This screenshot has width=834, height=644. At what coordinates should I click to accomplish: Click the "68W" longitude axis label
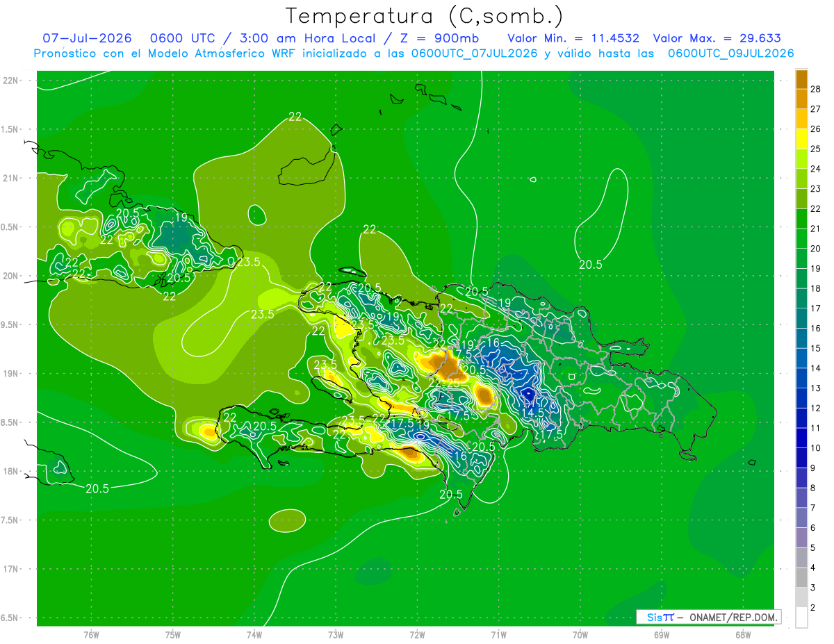point(743,634)
